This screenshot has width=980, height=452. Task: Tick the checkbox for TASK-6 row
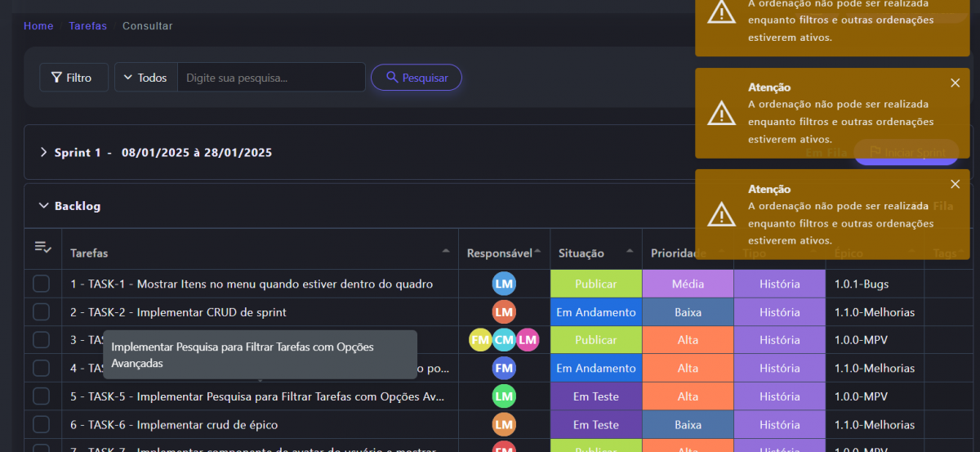click(41, 425)
